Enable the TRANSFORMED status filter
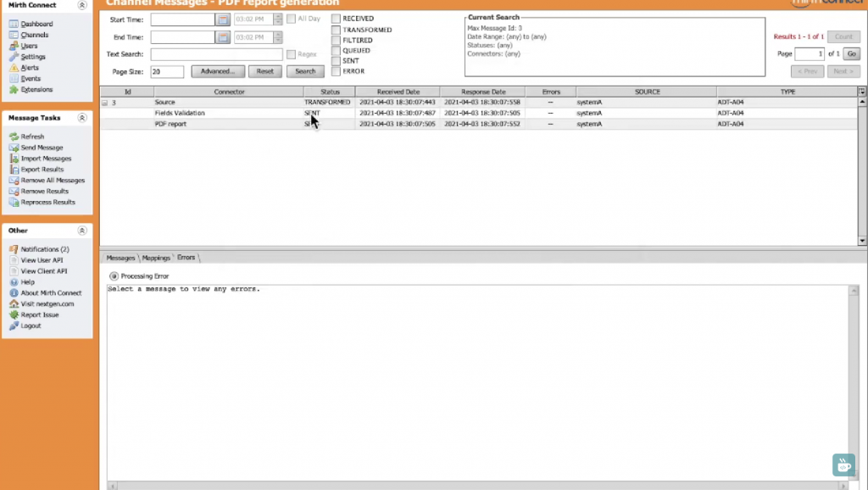This screenshot has height=490, width=868. point(336,30)
